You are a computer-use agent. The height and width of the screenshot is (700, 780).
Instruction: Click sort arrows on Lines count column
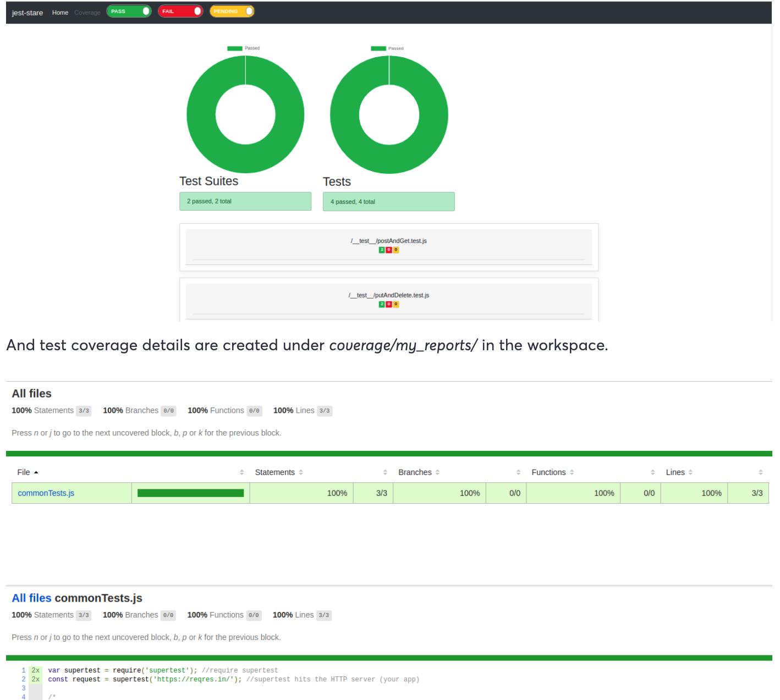[x=761, y=472]
